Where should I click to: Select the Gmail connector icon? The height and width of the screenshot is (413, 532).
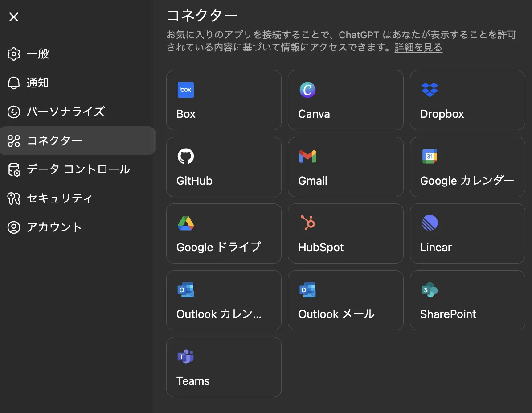tap(307, 157)
